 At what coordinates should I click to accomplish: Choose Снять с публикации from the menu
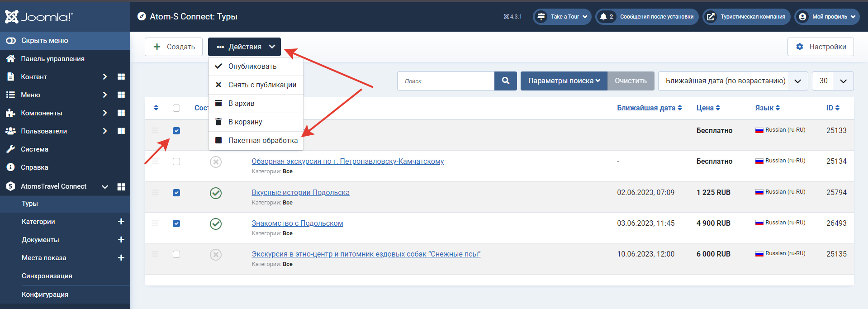pos(256,85)
